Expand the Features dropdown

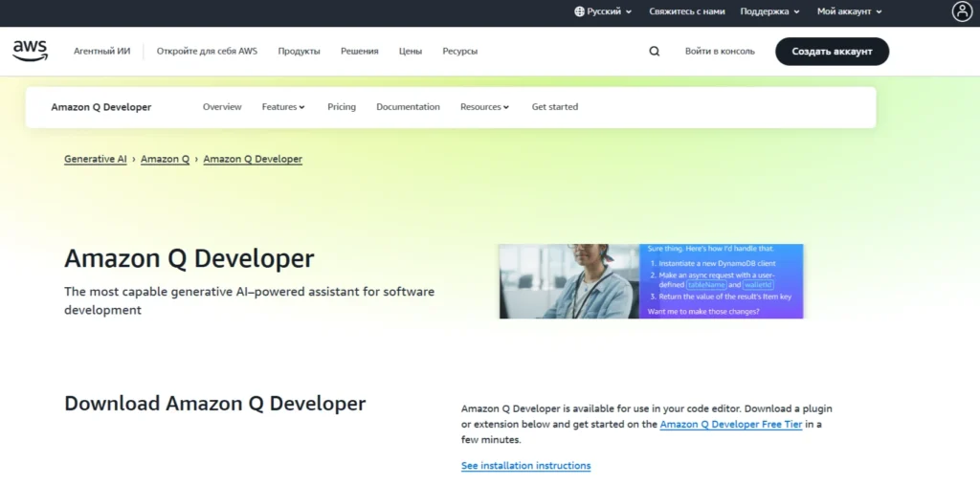click(x=283, y=107)
